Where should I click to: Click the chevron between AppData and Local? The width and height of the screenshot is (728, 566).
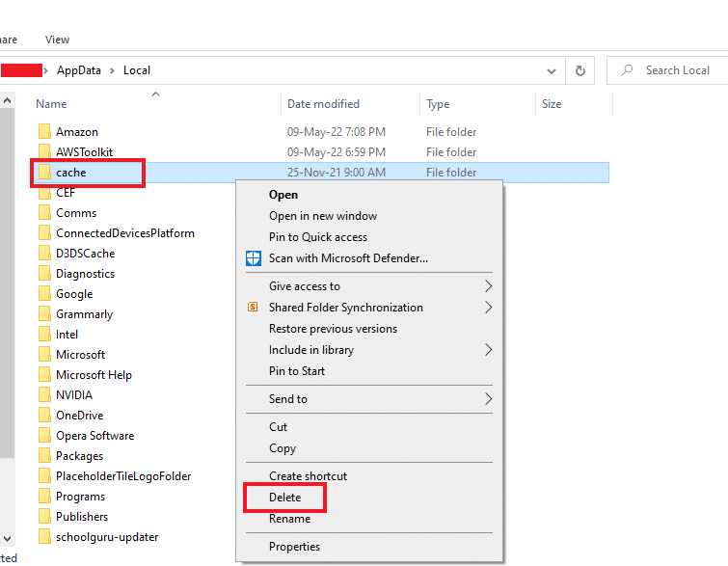[112, 70]
